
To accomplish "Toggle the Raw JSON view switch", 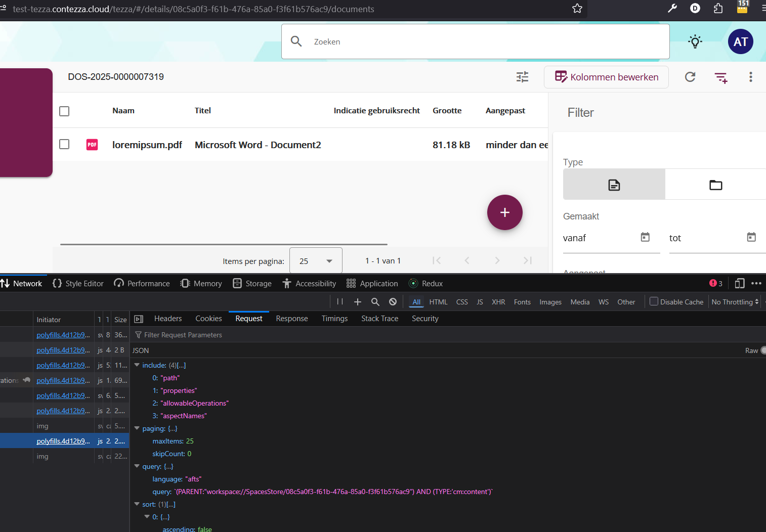I will point(762,350).
